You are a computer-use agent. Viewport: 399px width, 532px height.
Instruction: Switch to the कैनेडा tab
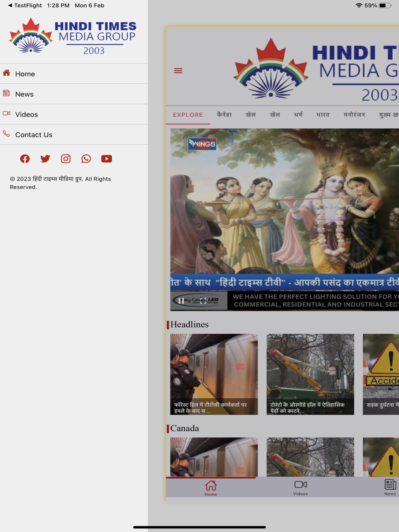tap(224, 115)
